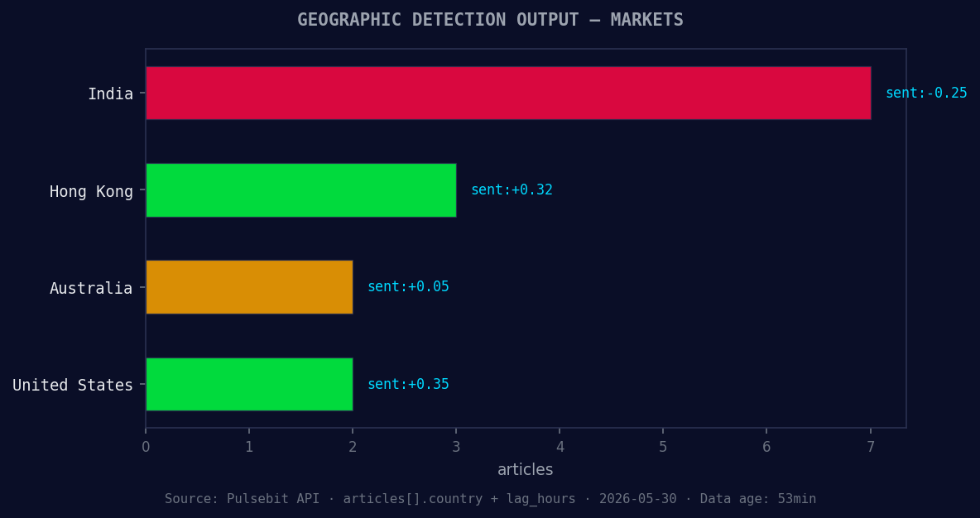The height and width of the screenshot is (518, 980).
Task: Click x-axis tick label 5
Action: 663,447
